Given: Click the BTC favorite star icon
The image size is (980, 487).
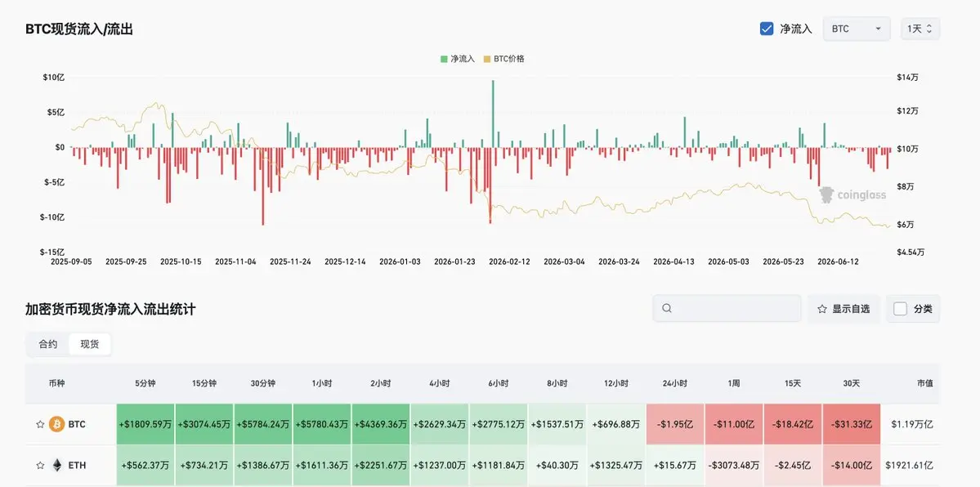Looking at the screenshot, I should [x=40, y=424].
